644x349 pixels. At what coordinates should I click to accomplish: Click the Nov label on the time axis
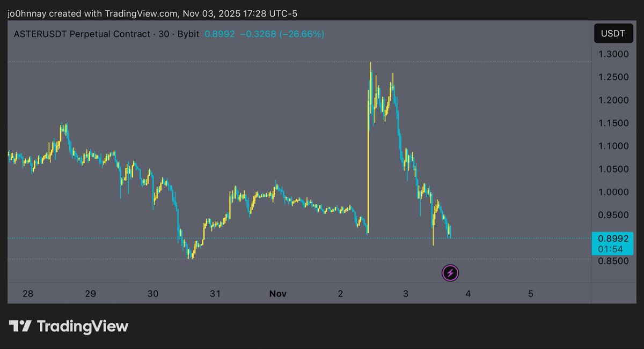pyautogui.click(x=277, y=293)
